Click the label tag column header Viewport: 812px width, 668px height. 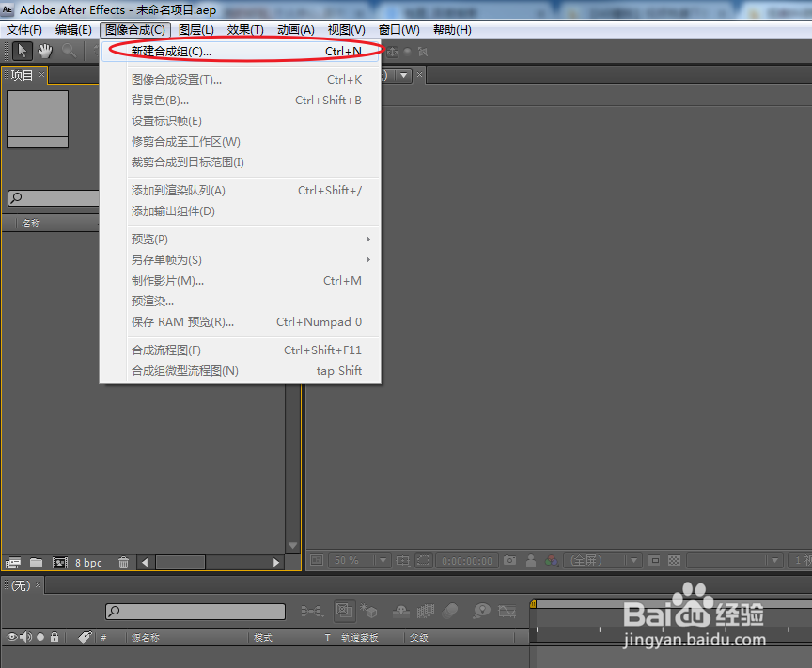click(x=85, y=637)
